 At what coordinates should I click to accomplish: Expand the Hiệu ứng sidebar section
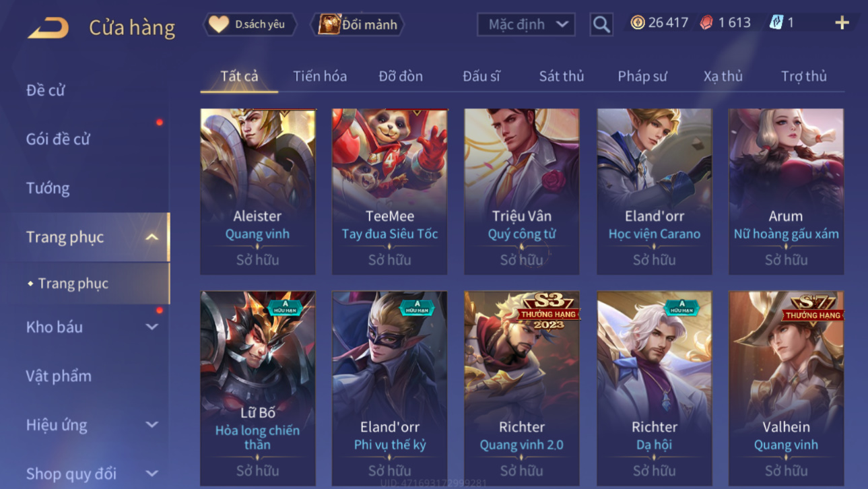[x=152, y=425]
